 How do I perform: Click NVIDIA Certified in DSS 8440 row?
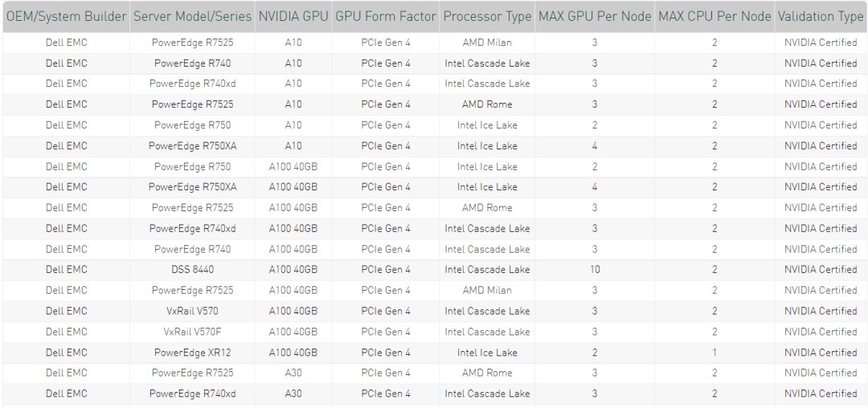click(821, 270)
